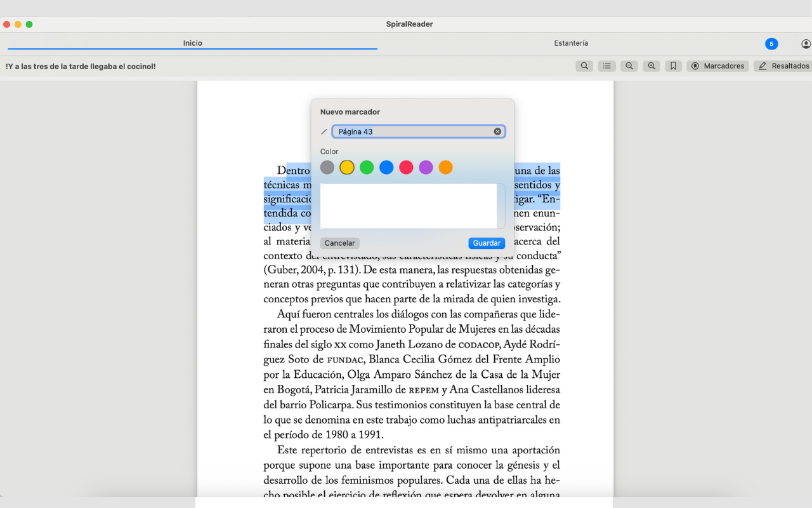Select the yellow bookmark color
812x508 pixels.
point(347,167)
